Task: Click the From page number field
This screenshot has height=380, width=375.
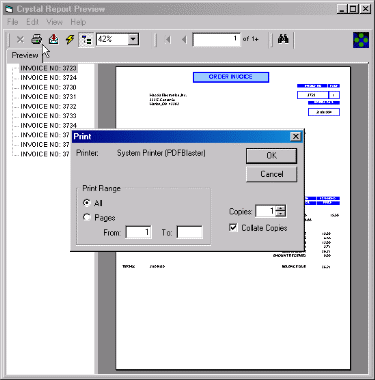Action: click(138, 232)
